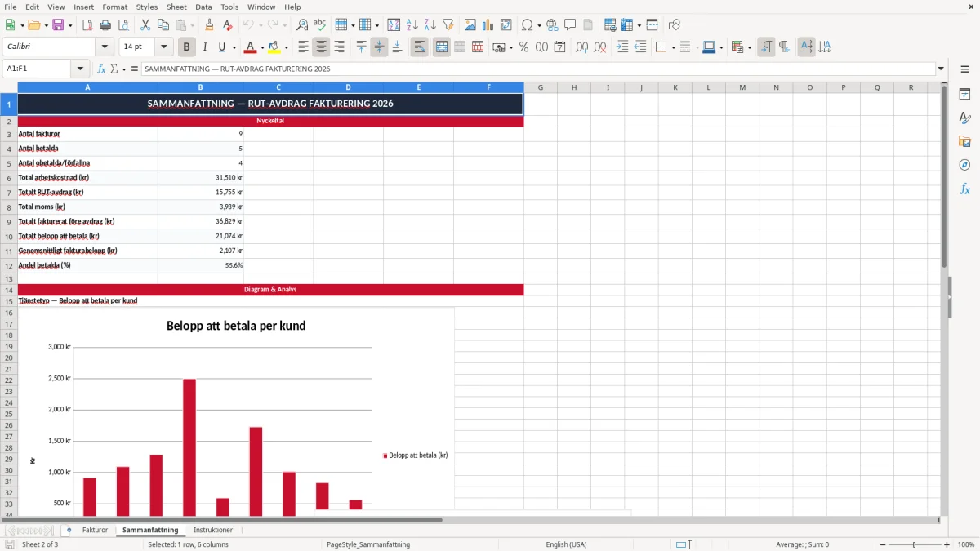The width and height of the screenshot is (980, 551).
Task: Click the zoom slider handle
Action: [x=914, y=544]
